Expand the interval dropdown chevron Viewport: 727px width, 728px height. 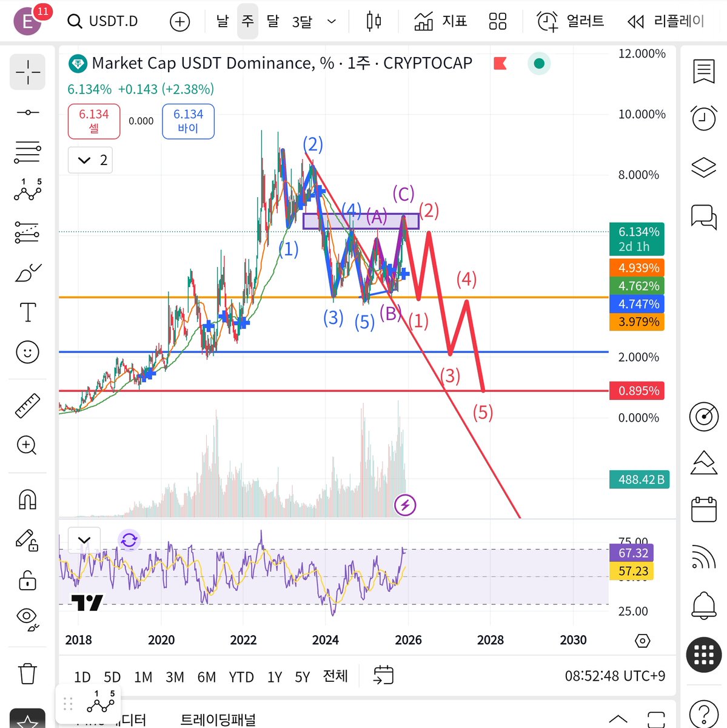tap(332, 22)
